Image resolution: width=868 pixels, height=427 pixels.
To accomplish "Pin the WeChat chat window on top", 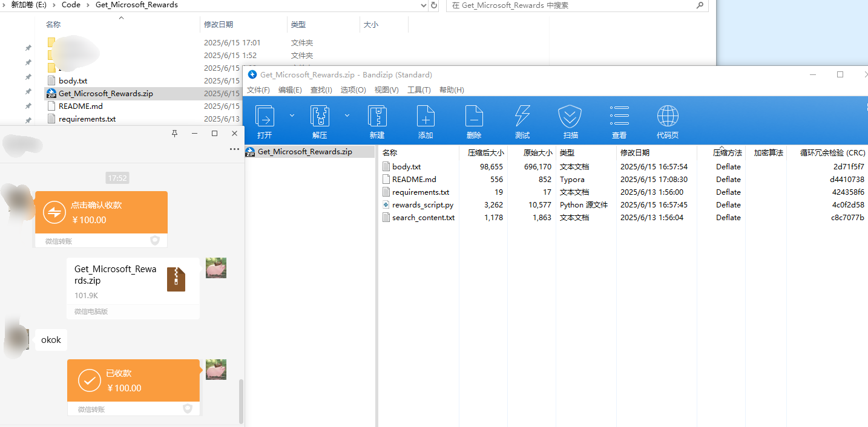I will coord(175,134).
